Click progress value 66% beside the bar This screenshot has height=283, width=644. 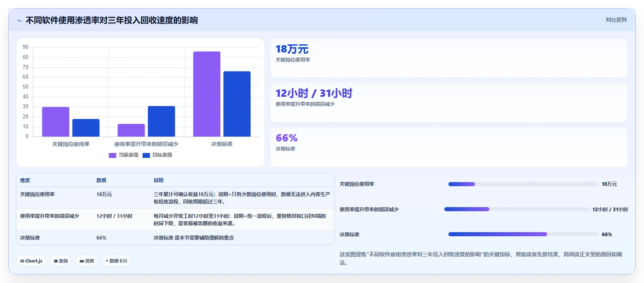pos(607,235)
